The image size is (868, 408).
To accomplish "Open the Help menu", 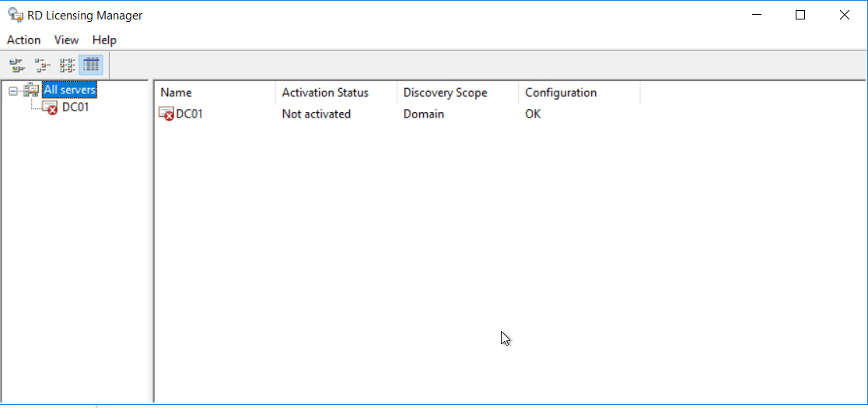I will pyautogui.click(x=104, y=40).
